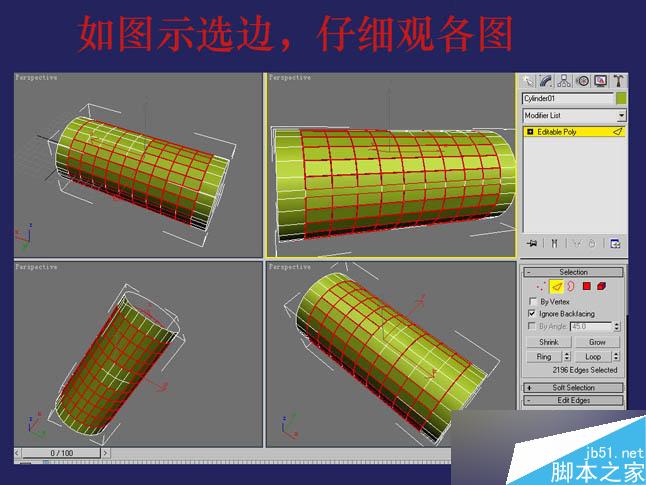The height and width of the screenshot is (485, 646).
Task: Collapse the Selection rollout
Action: click(573, 272)
